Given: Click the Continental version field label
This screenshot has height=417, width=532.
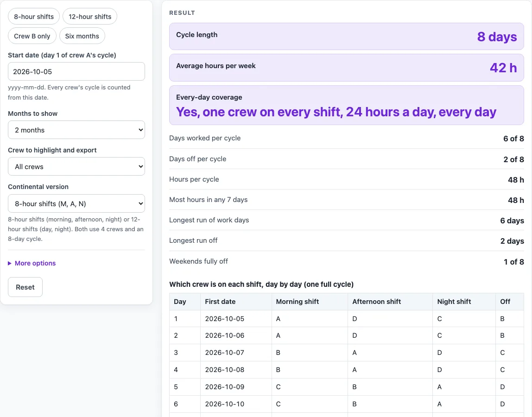Looking at the screenshot, I should pos(38,187).
